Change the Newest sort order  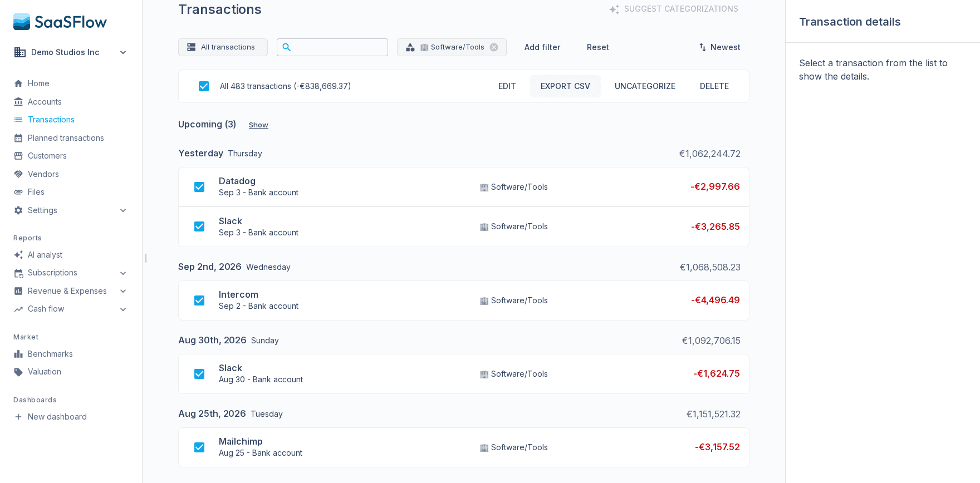coord(719,47)
